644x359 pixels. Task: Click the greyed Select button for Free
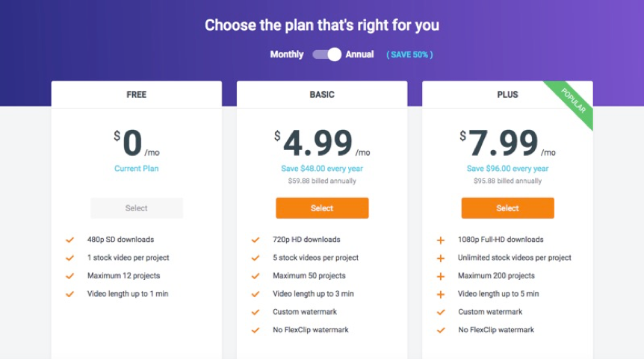click(137, 208)
